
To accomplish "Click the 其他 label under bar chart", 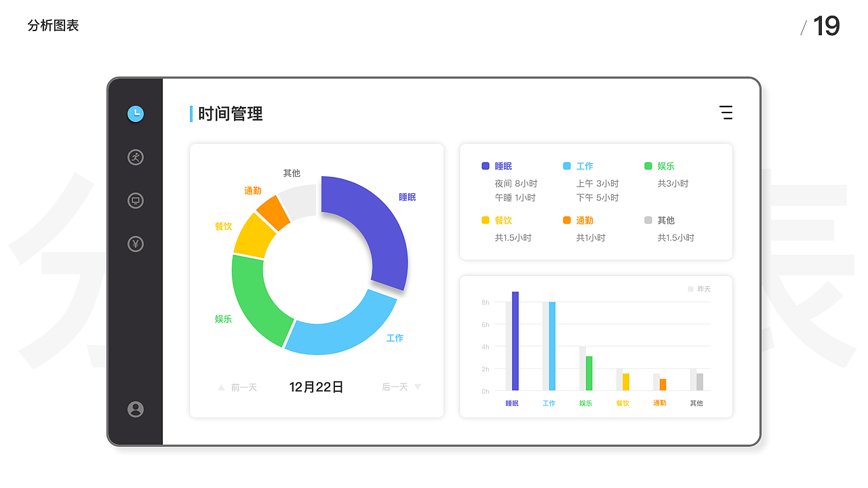I will click(x=696, y=403).
